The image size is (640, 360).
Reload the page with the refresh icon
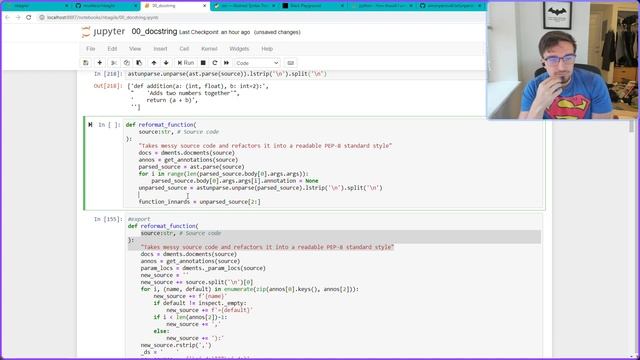(29, 18)
